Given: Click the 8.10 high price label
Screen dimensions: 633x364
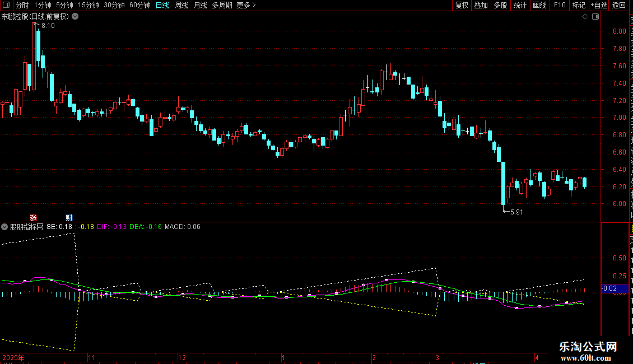Looking at the screenshot, I should pyautogui.click(x=48, y=26).
